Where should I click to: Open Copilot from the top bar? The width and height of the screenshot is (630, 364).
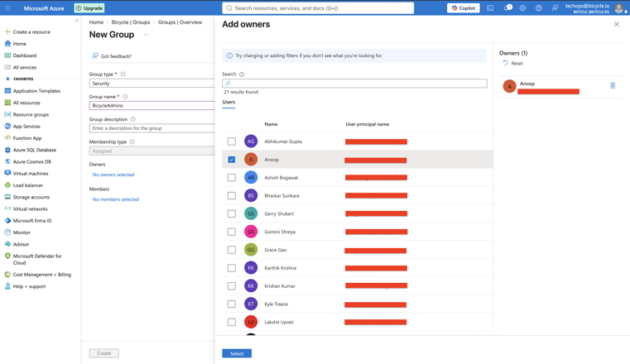(x=464, y=8)
